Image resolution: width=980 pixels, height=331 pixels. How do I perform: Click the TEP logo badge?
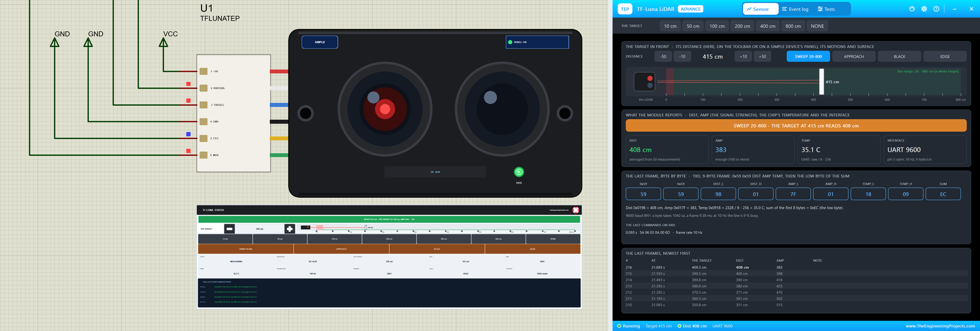625,9
